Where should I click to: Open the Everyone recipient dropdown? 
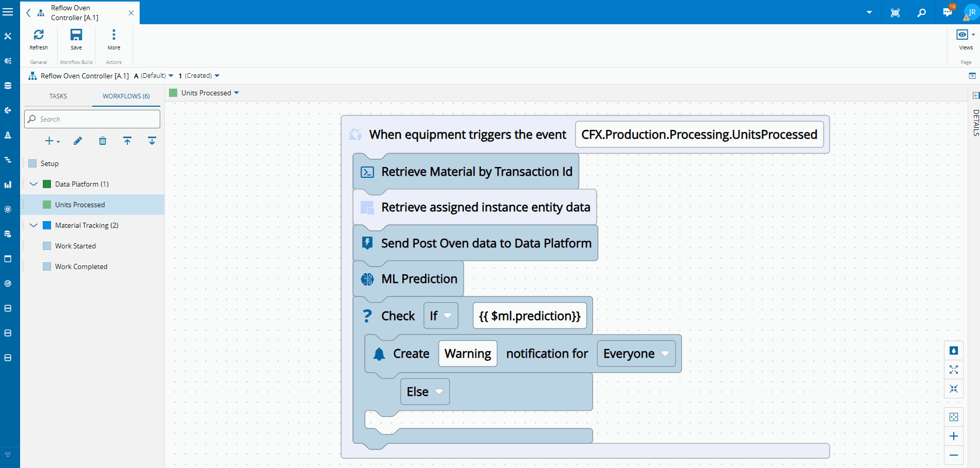(x=665, y=354)
